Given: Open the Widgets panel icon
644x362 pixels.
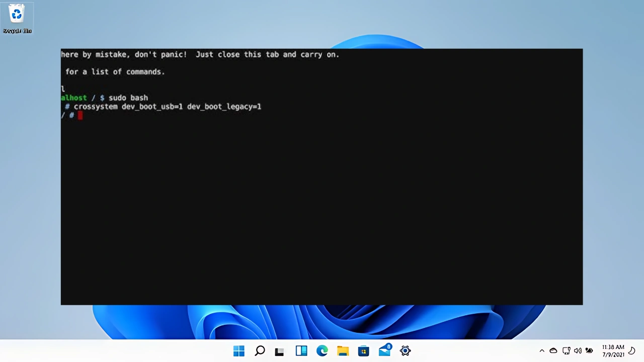Looking at the screenshot, I should (x=301, y=351).
